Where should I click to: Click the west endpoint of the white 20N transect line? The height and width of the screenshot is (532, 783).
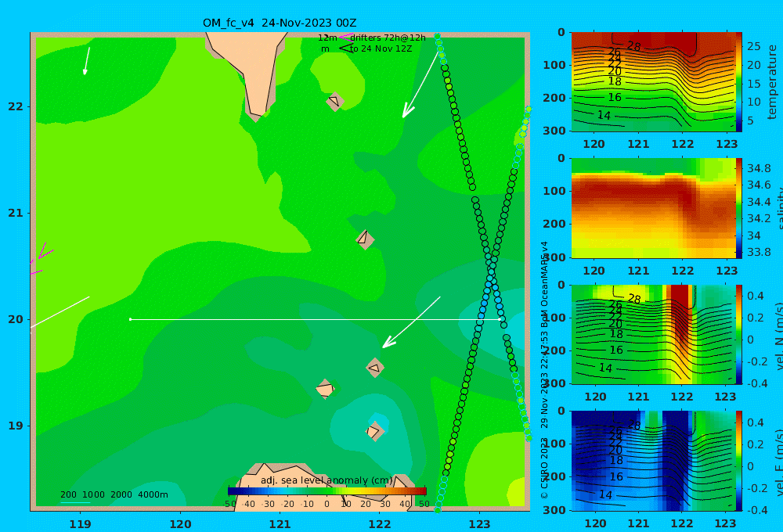[x=131, y=319]
